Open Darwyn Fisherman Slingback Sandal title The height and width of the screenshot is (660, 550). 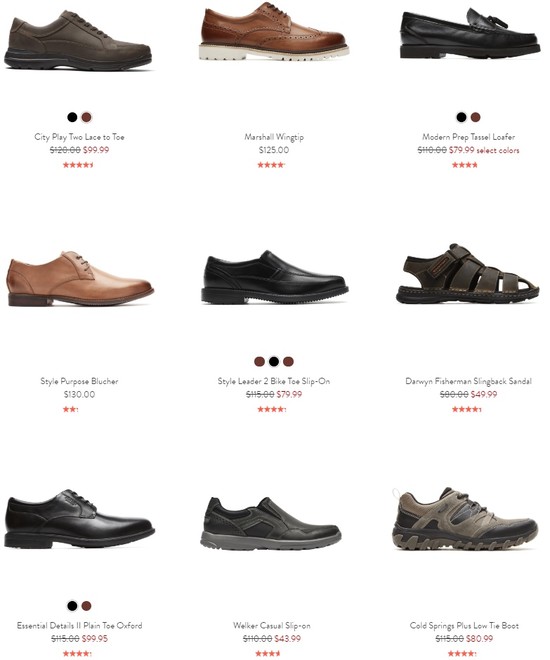click(468, 381)
